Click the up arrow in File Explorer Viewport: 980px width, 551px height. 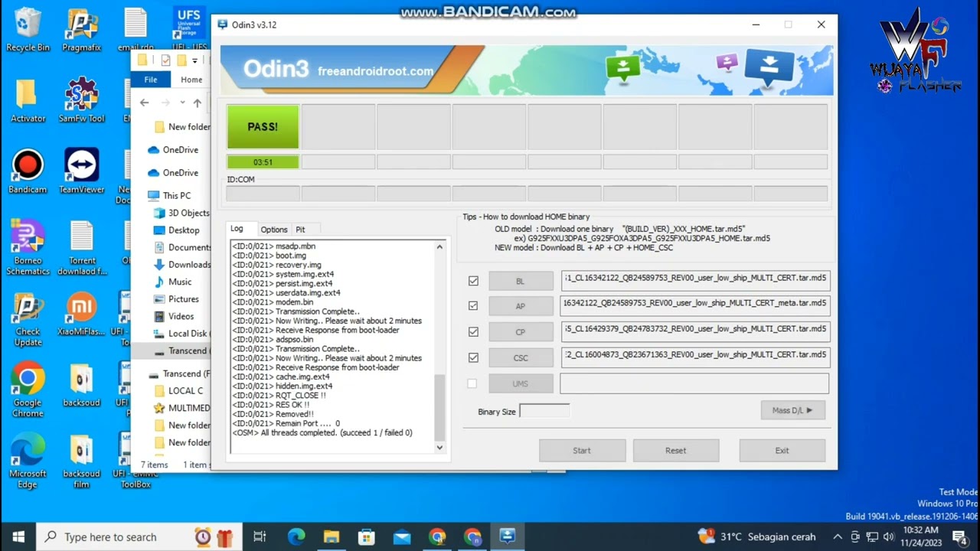click(198, 103)
